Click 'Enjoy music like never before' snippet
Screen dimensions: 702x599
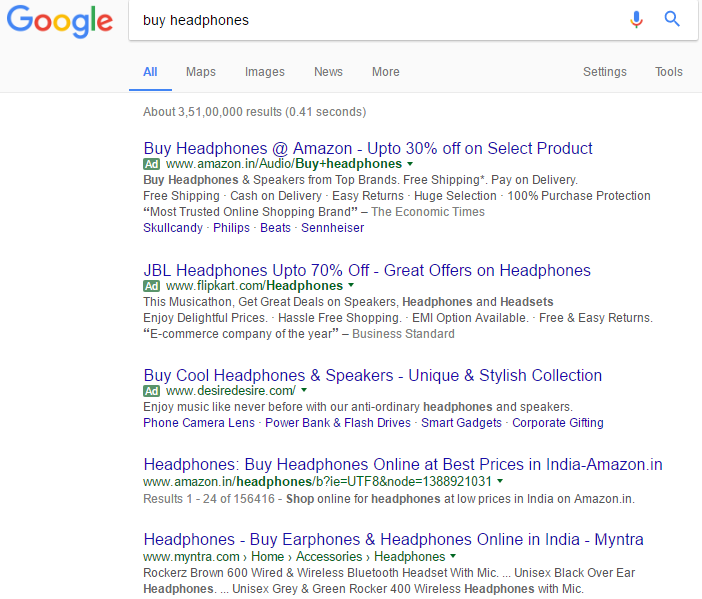[358, 407]
